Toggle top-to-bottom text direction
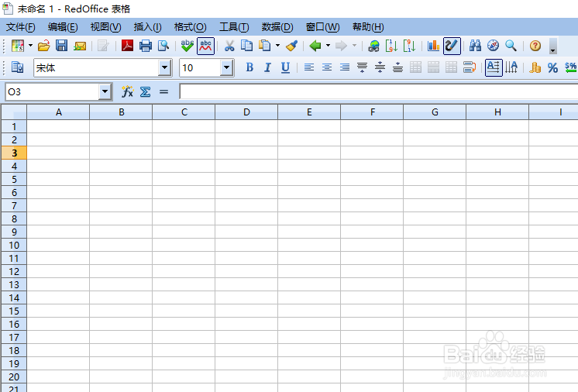The width and height of the screenshot is (578, 392). (x=511, y=67)
